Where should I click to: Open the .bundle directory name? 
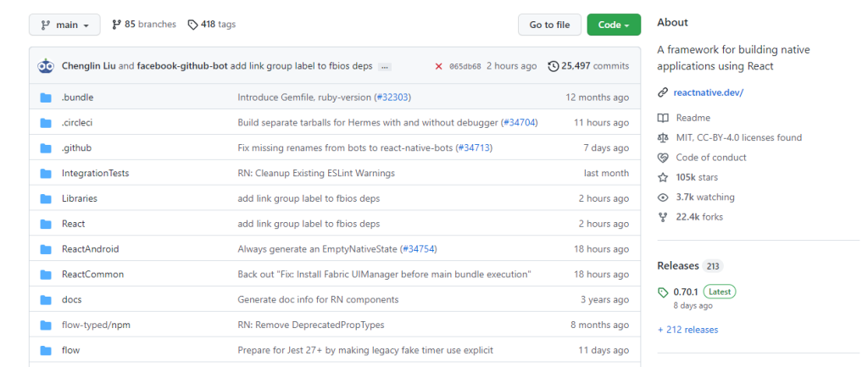coord(77,97)
